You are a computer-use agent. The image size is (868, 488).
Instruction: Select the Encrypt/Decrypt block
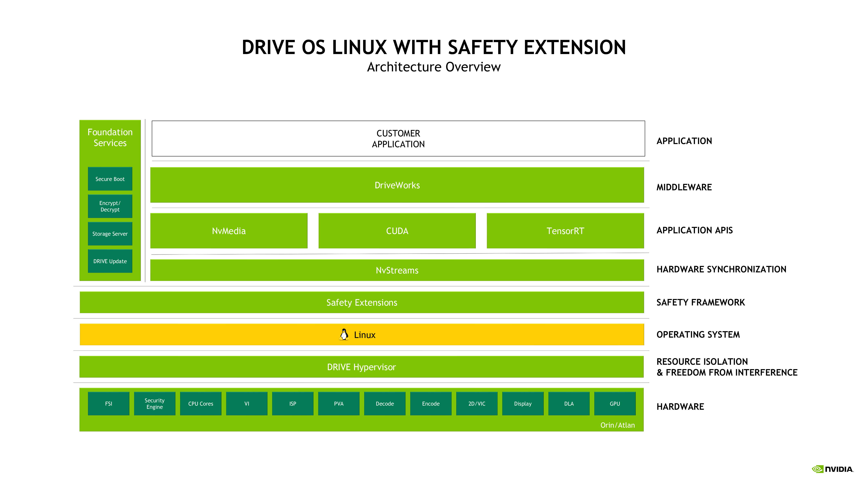110,206
